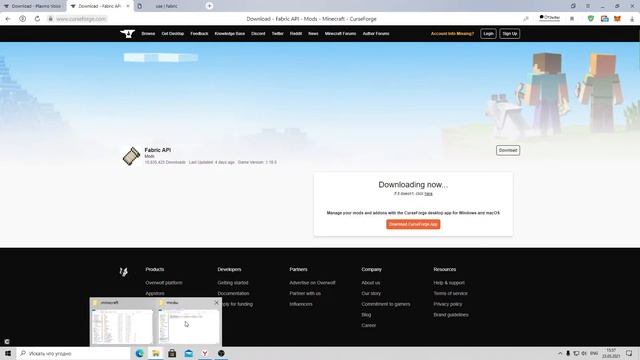Open the Brand guidelines footer link
640x360 pixels.
pos(451,315)
